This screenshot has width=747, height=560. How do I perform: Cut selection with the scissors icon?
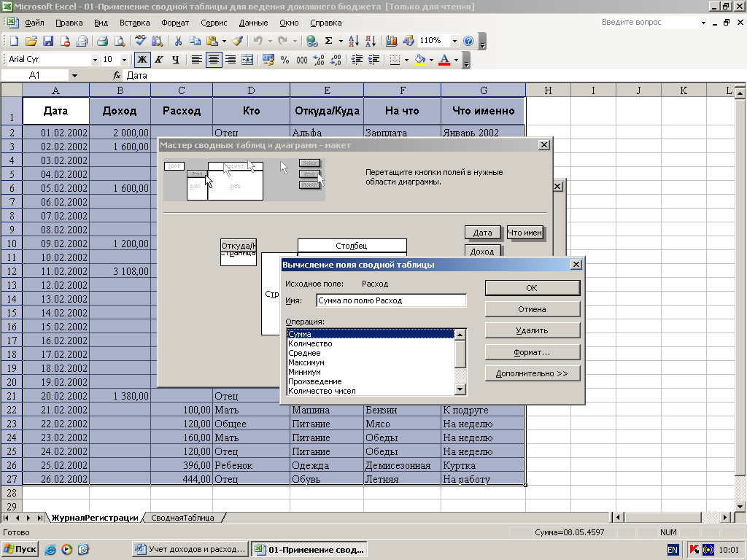[x=178, y=41]
